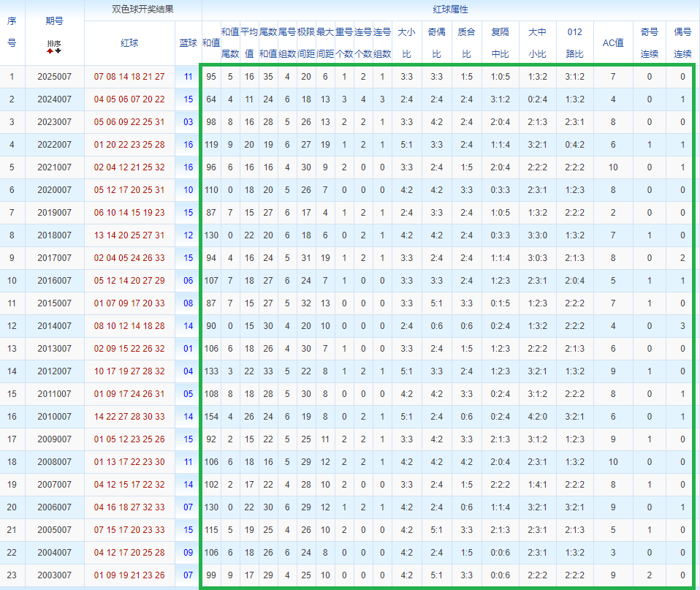Click blue ball 16 for issue 2022007

click(189, 145)
